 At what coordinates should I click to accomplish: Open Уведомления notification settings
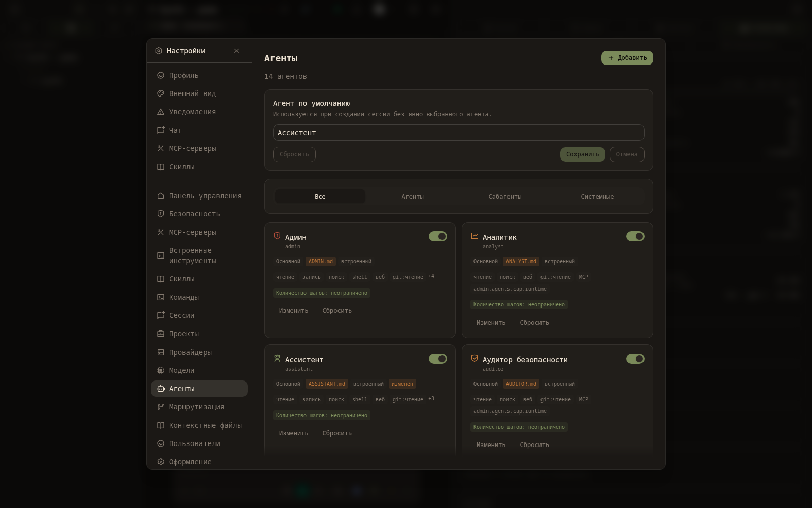(199, 112)
